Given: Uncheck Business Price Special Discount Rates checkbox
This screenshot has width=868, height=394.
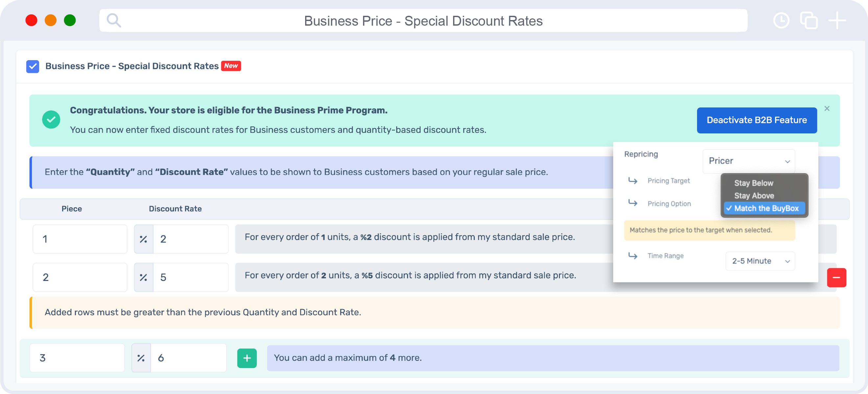Looking at the screenshot, I should [x=33, y=66].
